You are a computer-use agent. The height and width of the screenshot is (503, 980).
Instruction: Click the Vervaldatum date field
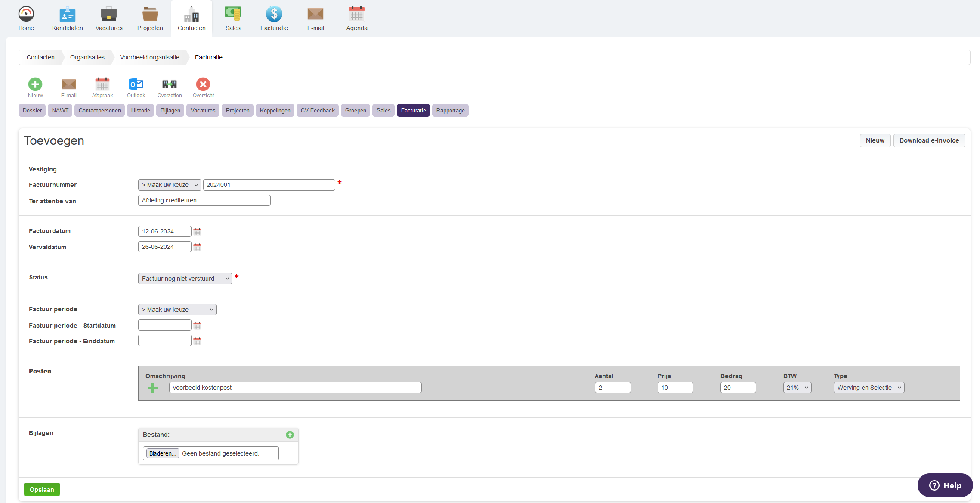(x=165, y=247)
